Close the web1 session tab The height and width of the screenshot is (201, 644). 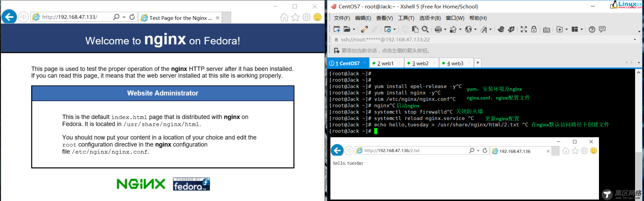[x=399, y=63]
